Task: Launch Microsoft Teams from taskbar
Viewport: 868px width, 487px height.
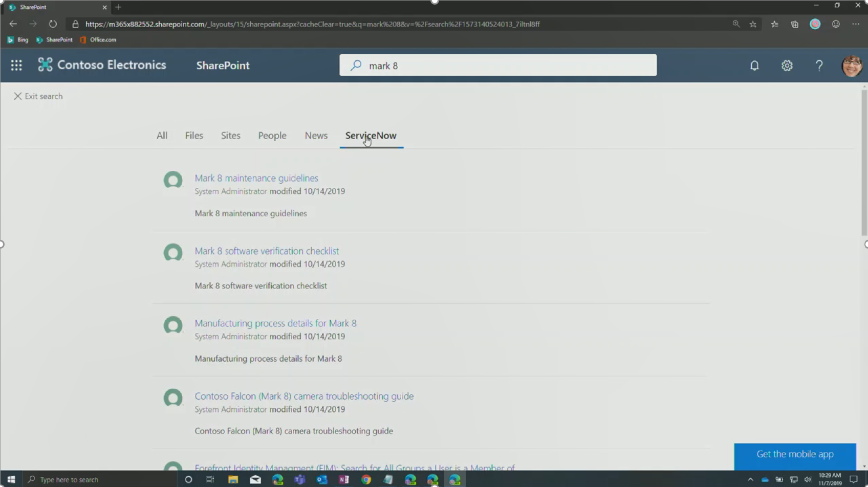Action: click(299, 479)
